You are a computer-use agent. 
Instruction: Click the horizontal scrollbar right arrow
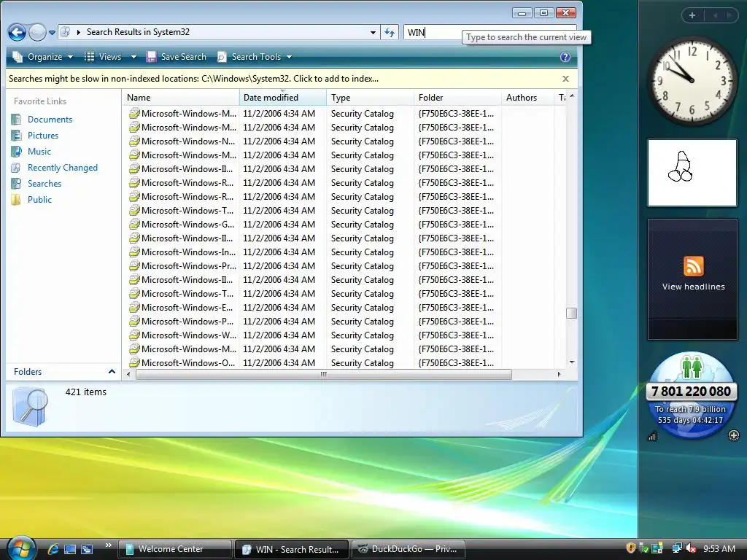pyautogui.click(x=559, y=375)
